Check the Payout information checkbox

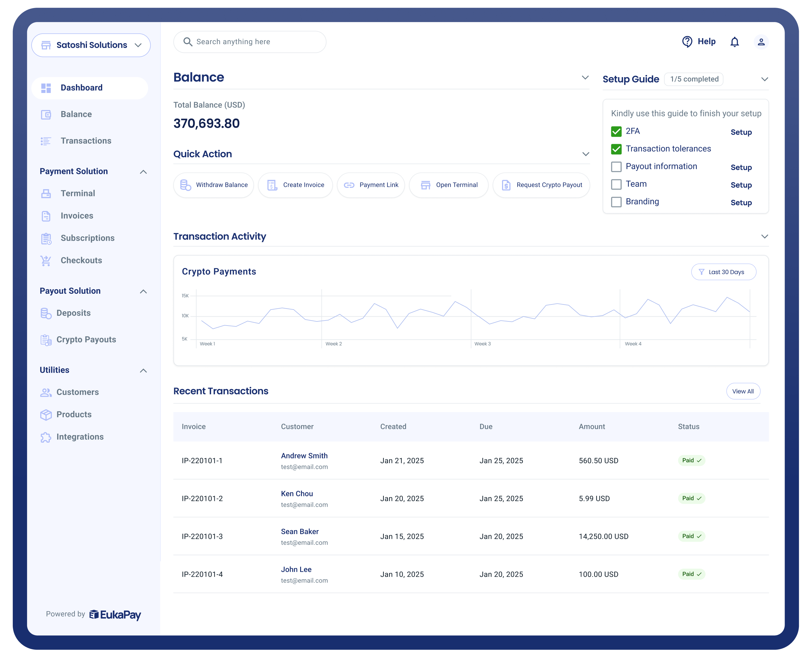[x=616, y=167]
